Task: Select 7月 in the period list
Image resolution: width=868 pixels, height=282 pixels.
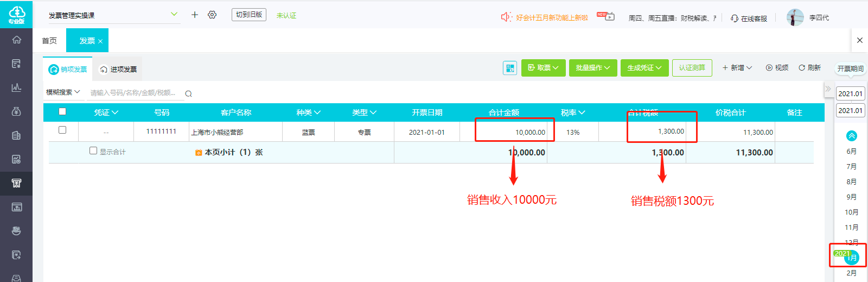Action: [852, 167]
